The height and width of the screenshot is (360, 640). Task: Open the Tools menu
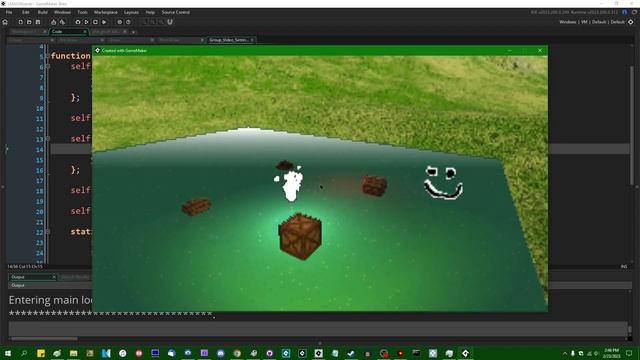[x=82, y=12]
